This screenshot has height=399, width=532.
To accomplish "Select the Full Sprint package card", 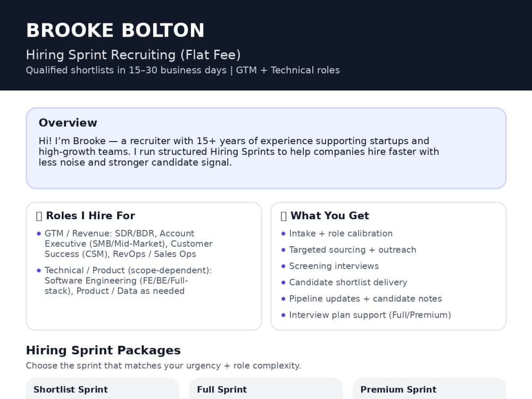I will [x=266, y=388].
